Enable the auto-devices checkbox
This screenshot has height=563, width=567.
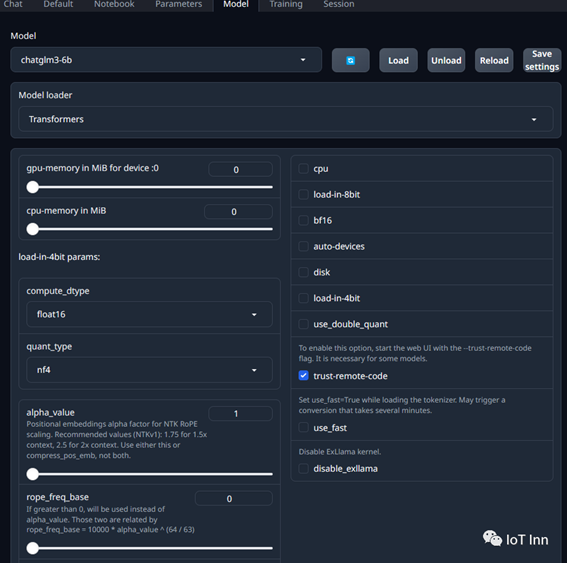[x=303, y=246]
